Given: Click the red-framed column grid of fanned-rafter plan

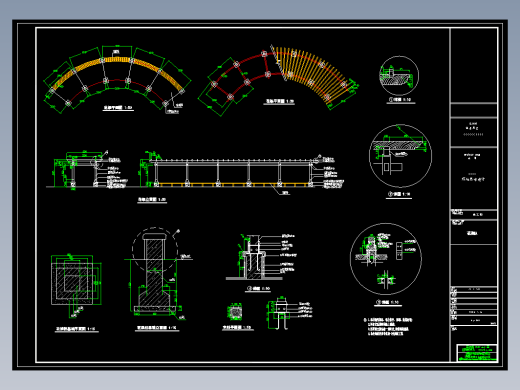Looking at the screenshot, I should click(242, 75).
